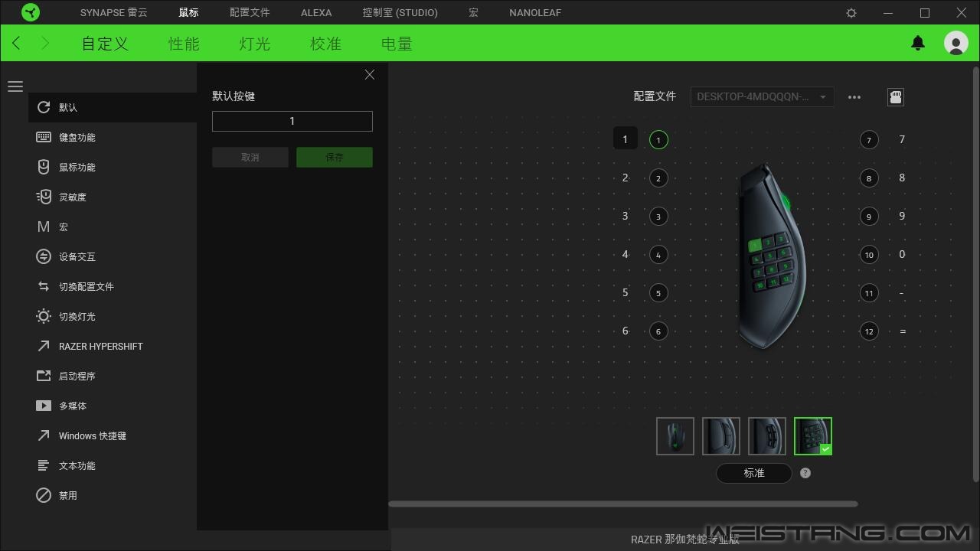Select mouse button 8 circle
This screenshot has width=980, height=551.
(x=869, y=178)
